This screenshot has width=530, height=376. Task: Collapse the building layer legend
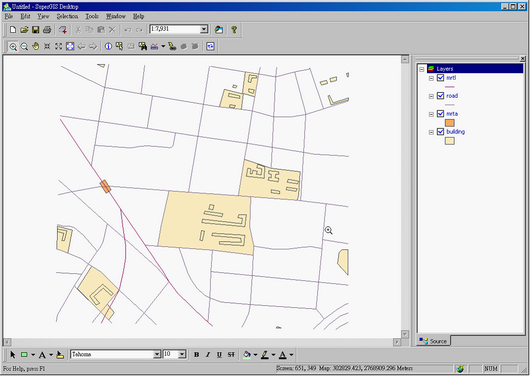click(431, 132)
